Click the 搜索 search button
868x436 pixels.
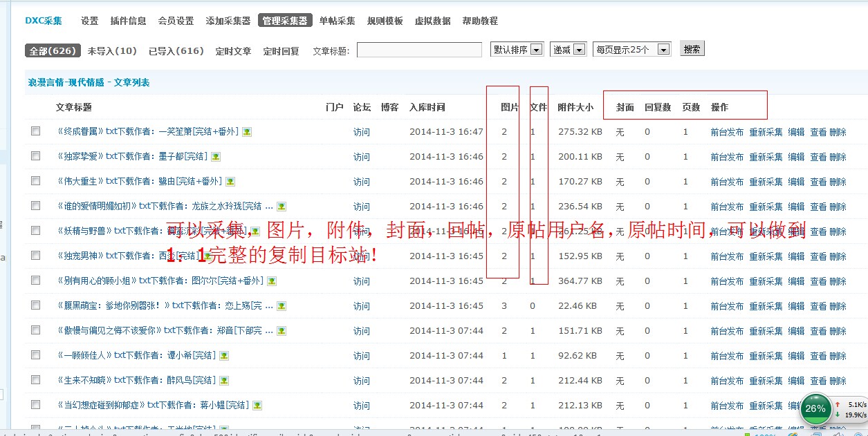[692, 48]
